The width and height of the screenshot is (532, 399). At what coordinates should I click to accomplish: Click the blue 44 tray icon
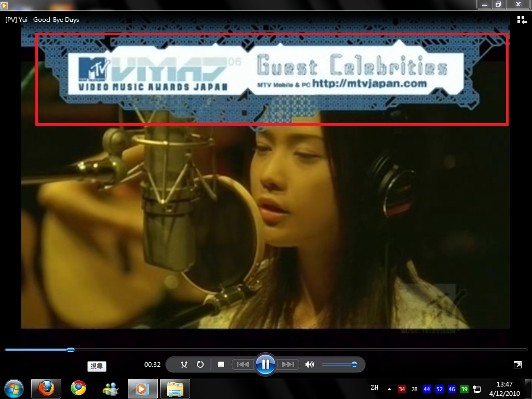(427, 389)
